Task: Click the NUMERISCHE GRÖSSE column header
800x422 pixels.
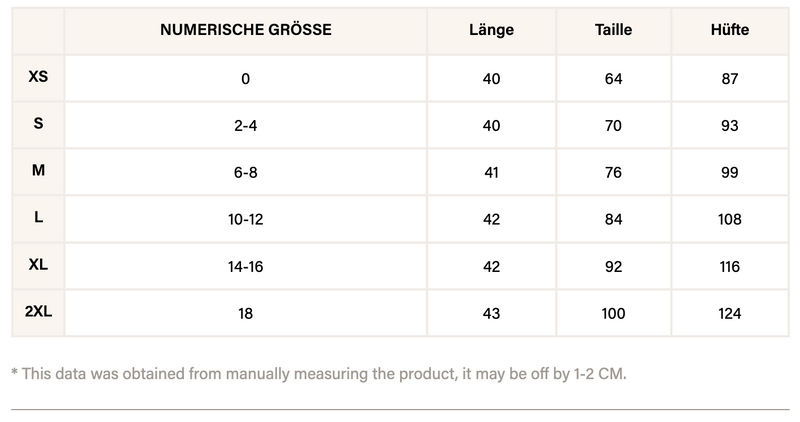Action: click(x=246, y=30)
